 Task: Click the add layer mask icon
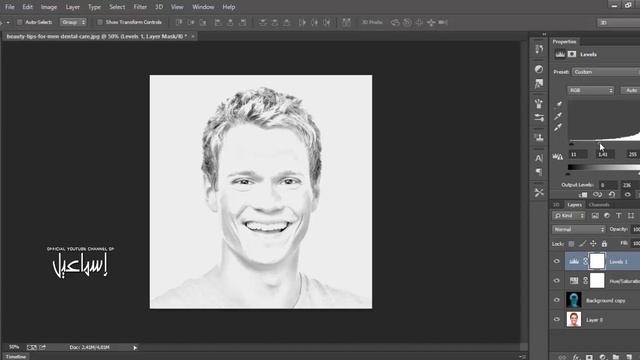(589, 357)
